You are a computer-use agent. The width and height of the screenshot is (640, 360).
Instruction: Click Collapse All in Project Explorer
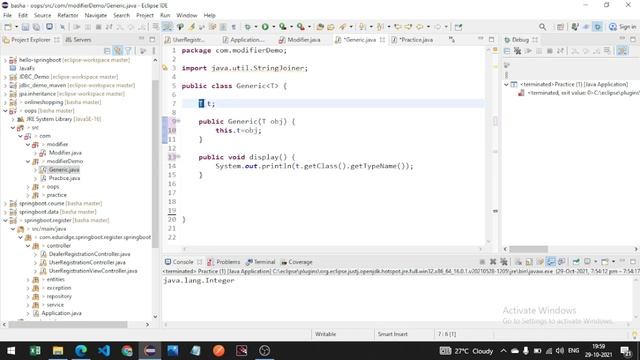107,51
